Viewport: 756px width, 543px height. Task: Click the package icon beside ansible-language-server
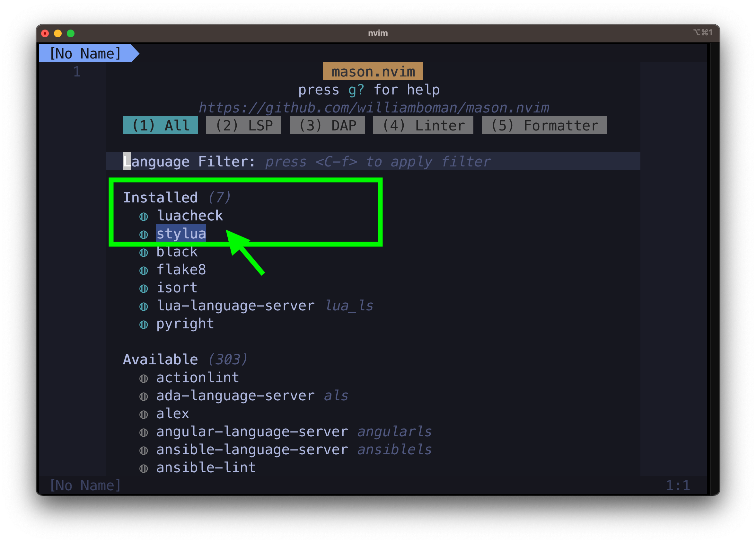(x=143, y=451)
